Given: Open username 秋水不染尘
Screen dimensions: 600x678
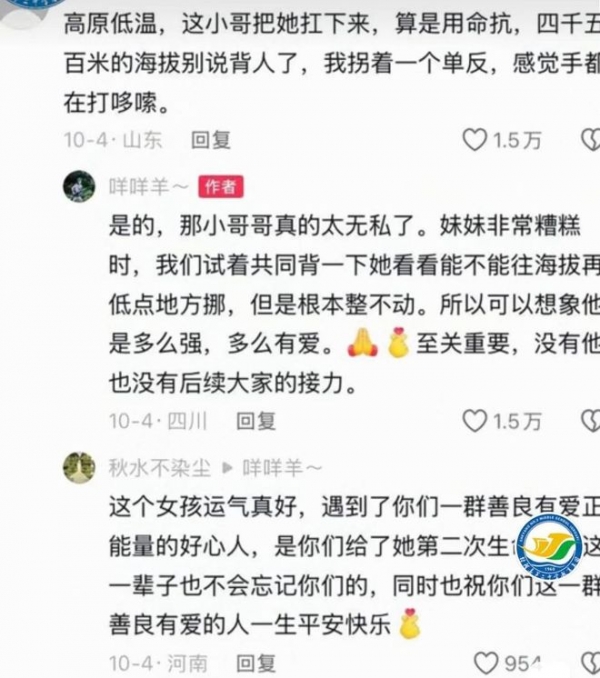Looking at the screenshot, I should [x=160, y=468].
